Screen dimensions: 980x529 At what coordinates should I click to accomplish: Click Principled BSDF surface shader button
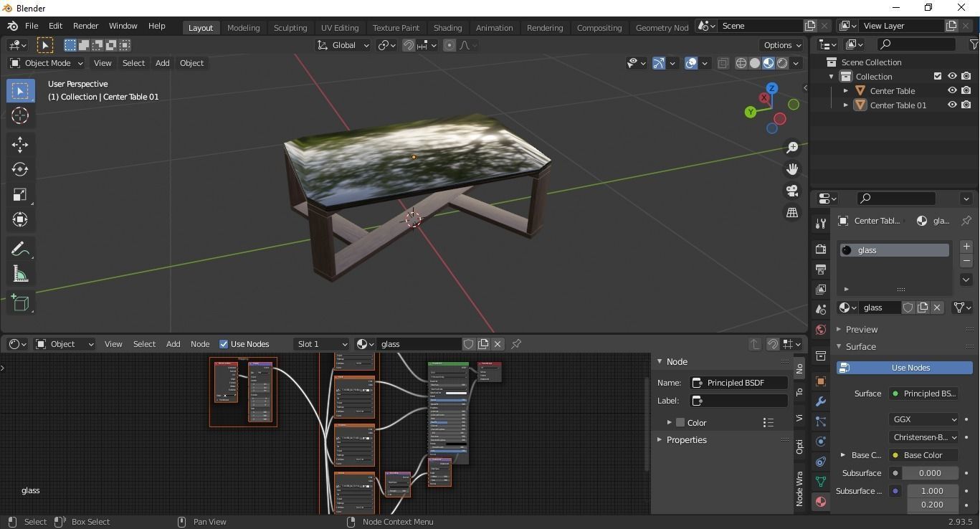point(923,394)
